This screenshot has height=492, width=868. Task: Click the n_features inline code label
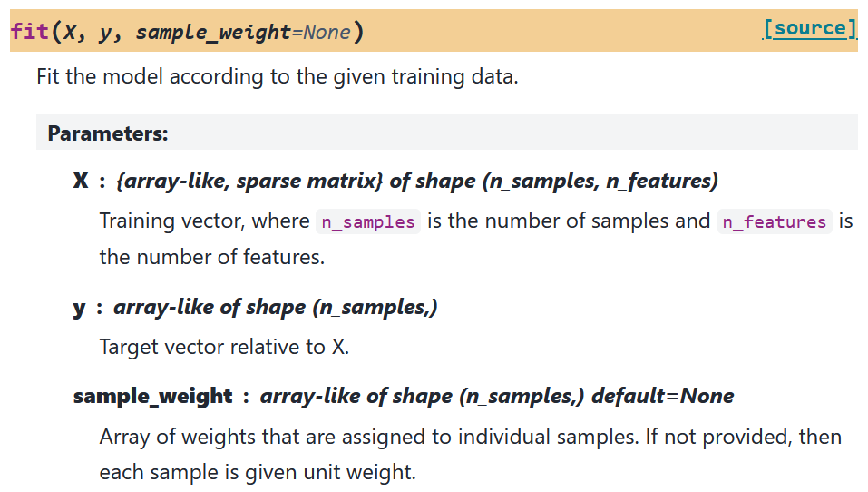(775, 222)
